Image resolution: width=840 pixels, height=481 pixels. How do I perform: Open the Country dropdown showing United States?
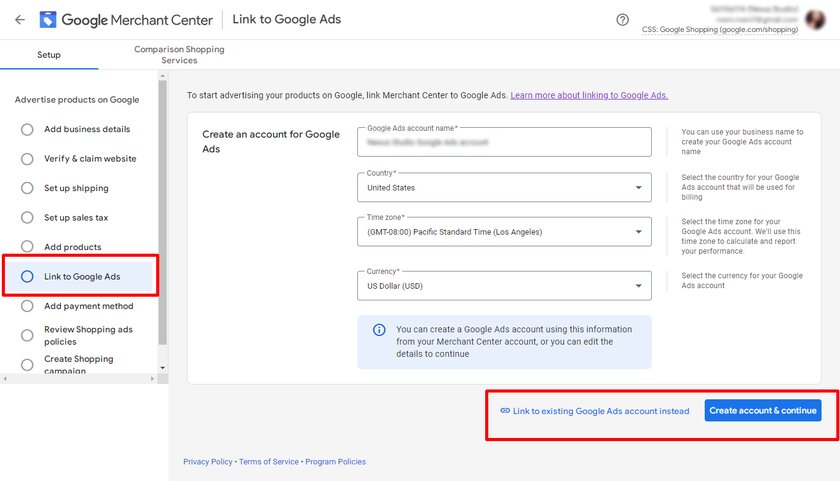[x=504, y=187]
